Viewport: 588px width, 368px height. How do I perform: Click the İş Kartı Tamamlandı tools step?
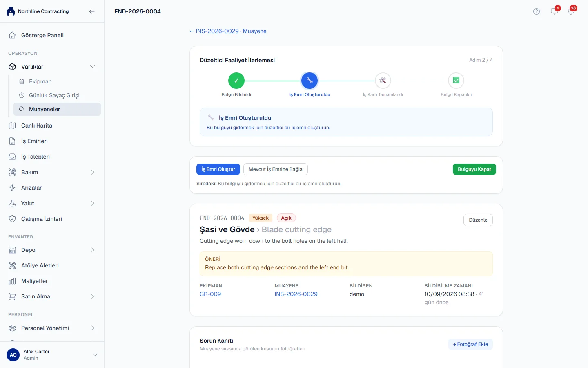[x=383, y=81]
